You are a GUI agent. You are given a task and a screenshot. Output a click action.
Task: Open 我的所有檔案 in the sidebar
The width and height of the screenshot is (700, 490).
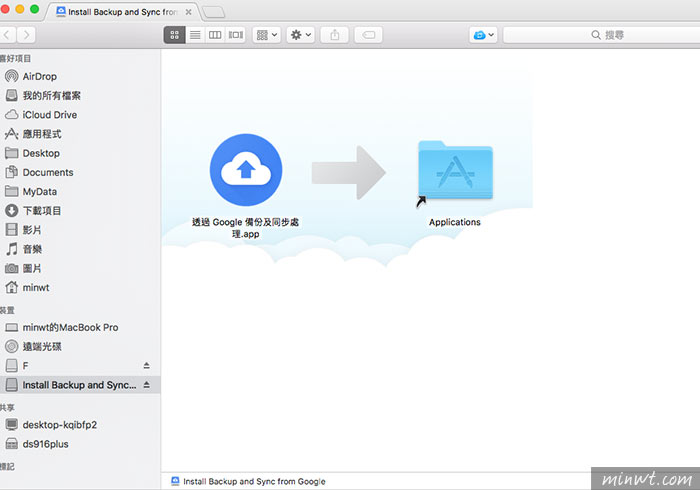(x=80, y=96)
